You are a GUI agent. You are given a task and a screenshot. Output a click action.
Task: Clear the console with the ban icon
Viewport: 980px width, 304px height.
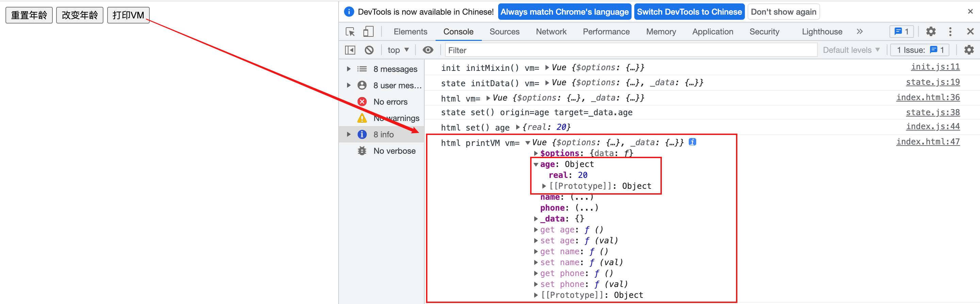(x=369, y=50)
